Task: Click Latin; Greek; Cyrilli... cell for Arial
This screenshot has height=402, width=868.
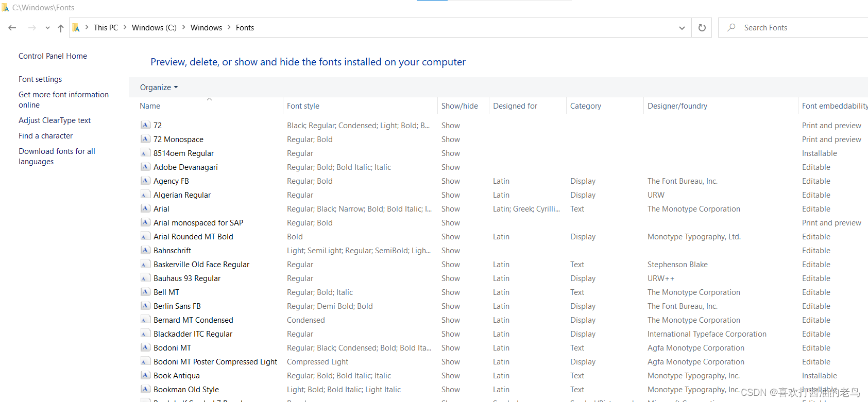Action: click(526, 209)
